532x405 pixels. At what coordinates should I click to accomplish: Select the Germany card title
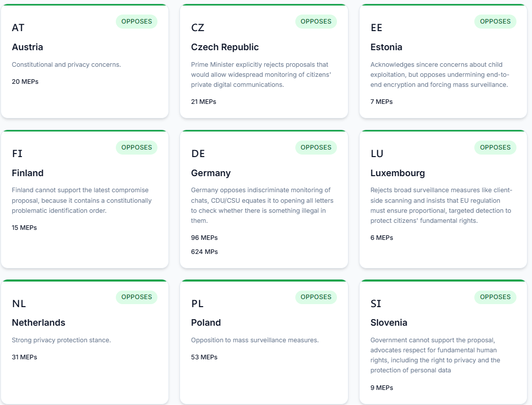point(211,173)
